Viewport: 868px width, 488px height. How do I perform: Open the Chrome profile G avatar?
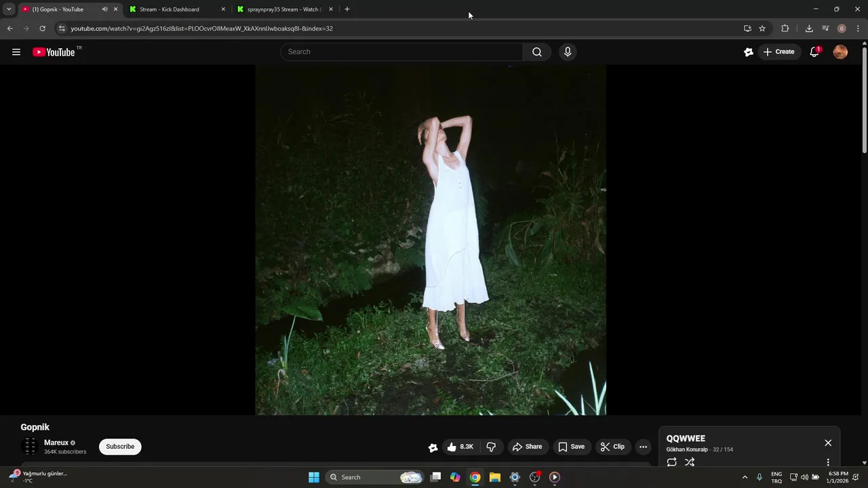click(x=842, y=28)
